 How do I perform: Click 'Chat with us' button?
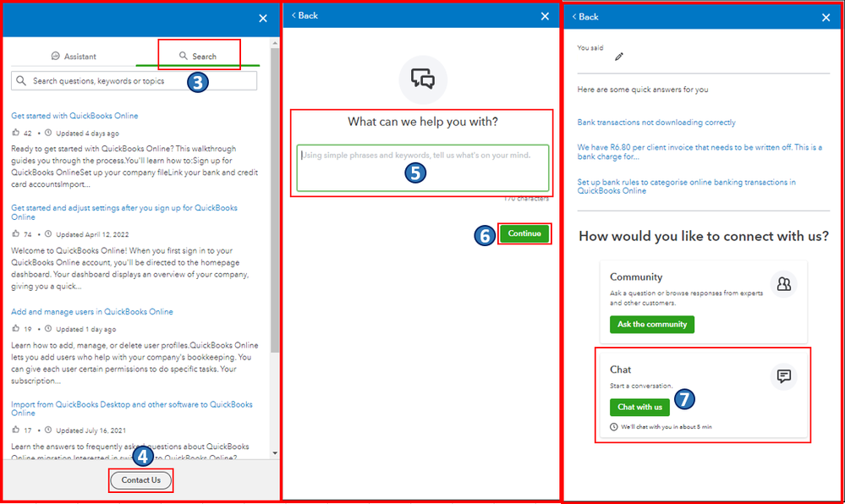pyautogui.click(x=639, y=407)
